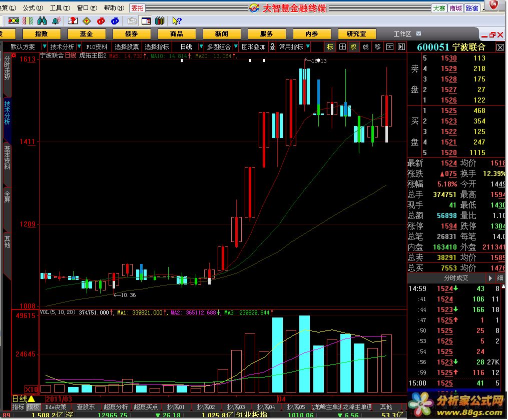This screenshot has width=508, height=420.
Task: Toggle the 移 move button
Action: pyautogui.click(x=377, y=47)
